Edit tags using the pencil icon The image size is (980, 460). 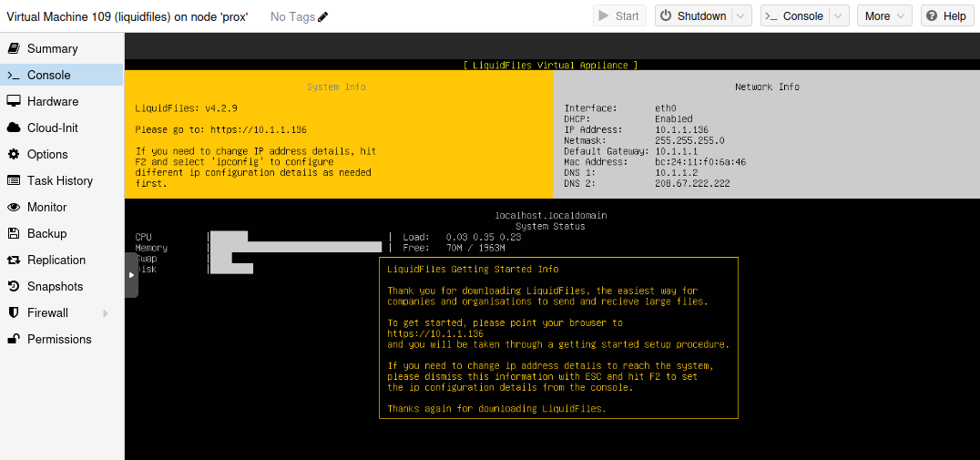point(322,17)
